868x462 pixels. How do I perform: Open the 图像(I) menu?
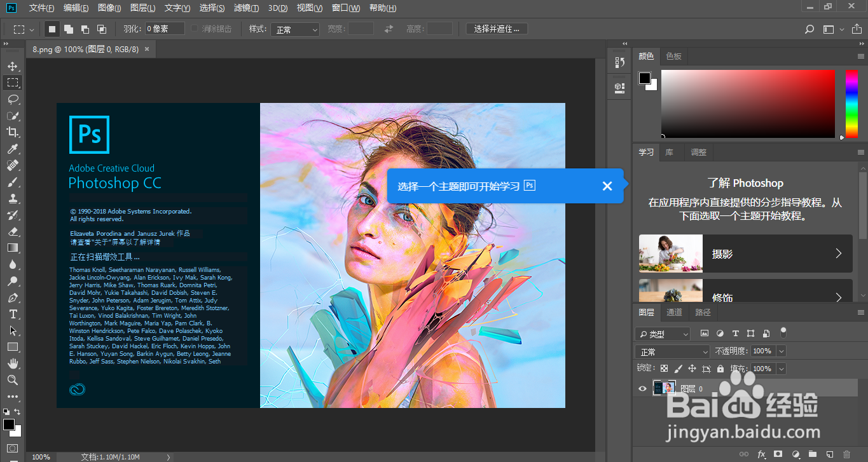tap(109, 8)
